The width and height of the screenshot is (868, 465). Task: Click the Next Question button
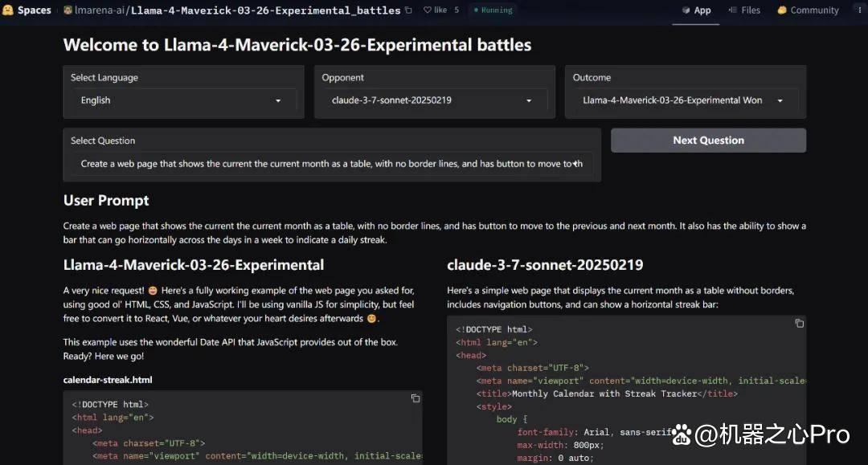click(709, 141)
